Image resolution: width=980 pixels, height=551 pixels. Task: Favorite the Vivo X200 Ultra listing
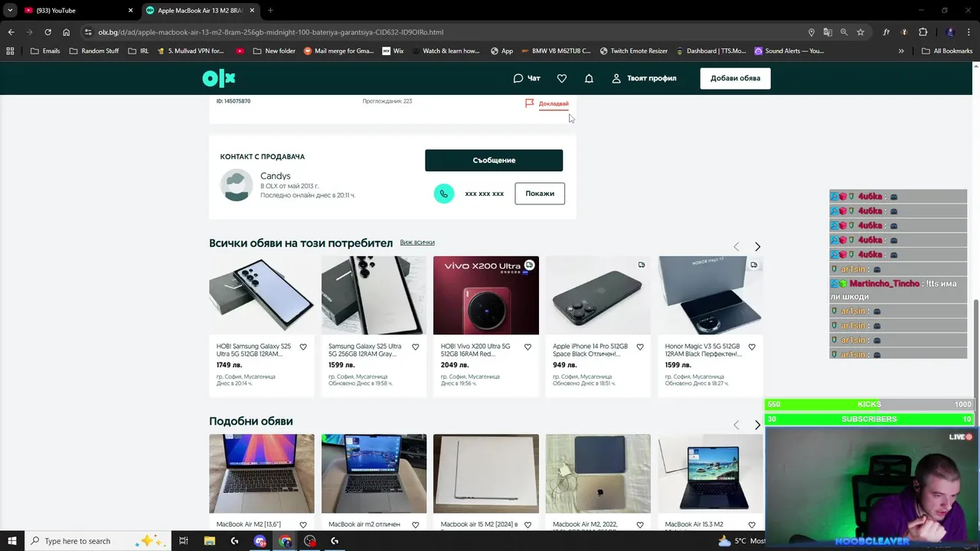coord(528,347)
